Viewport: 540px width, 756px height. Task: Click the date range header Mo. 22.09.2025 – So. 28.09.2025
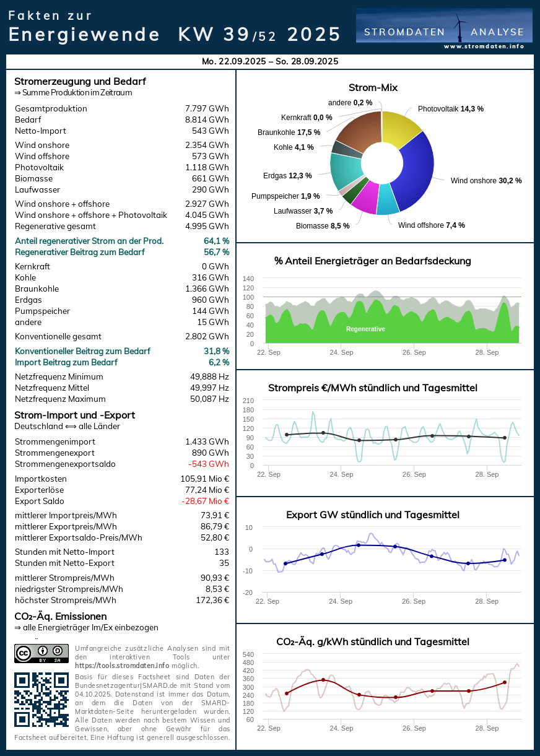pyautogui.click(x=270, y=61)
